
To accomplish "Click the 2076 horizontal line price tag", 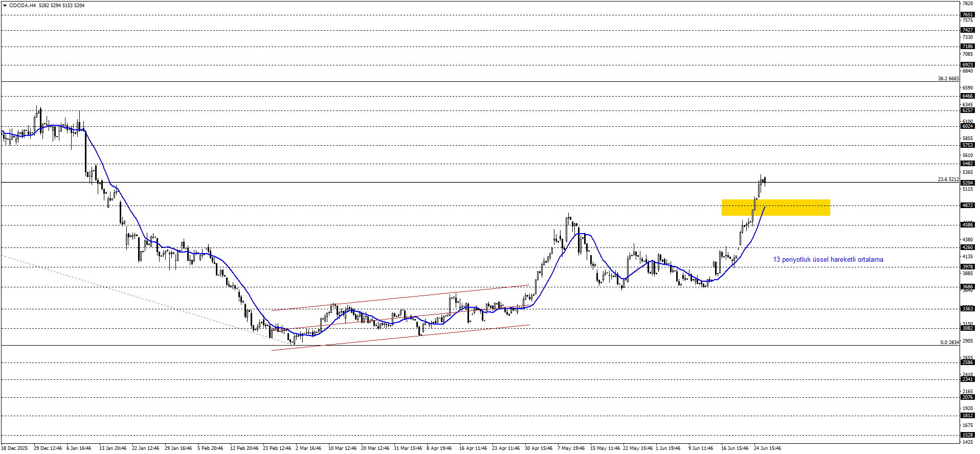I will 967,397.
